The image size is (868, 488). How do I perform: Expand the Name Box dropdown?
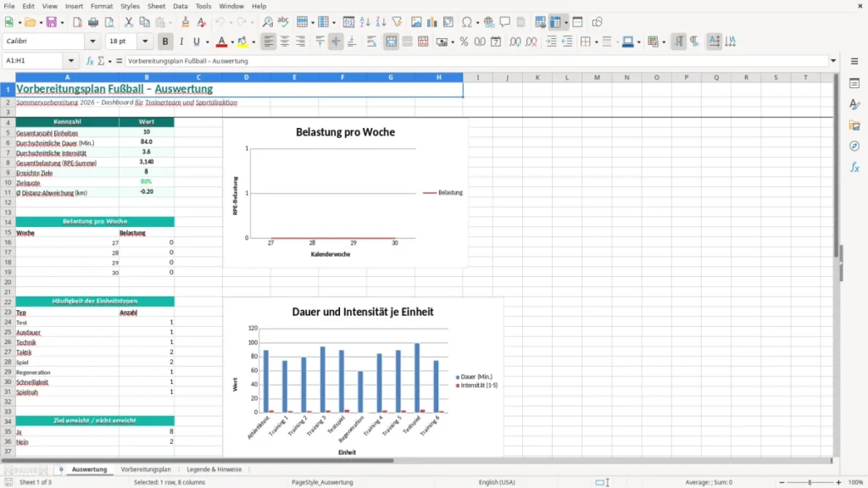click(x=71, y=61)
